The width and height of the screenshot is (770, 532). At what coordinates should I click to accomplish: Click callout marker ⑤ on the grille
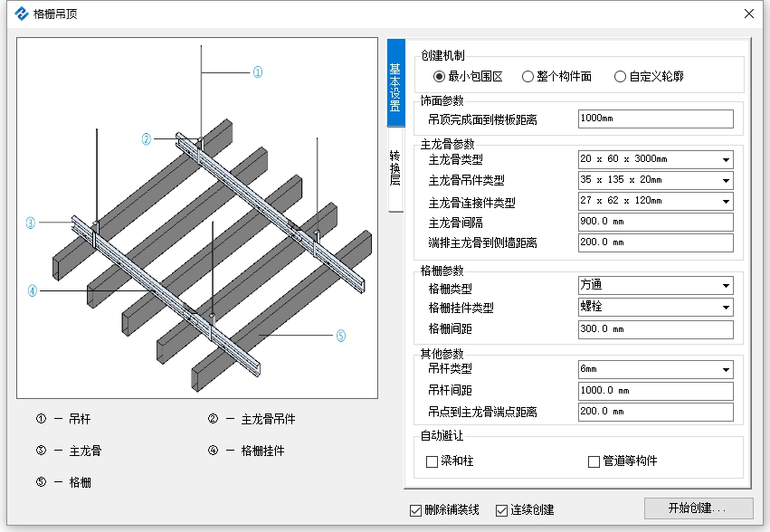[x=341, y=336]
